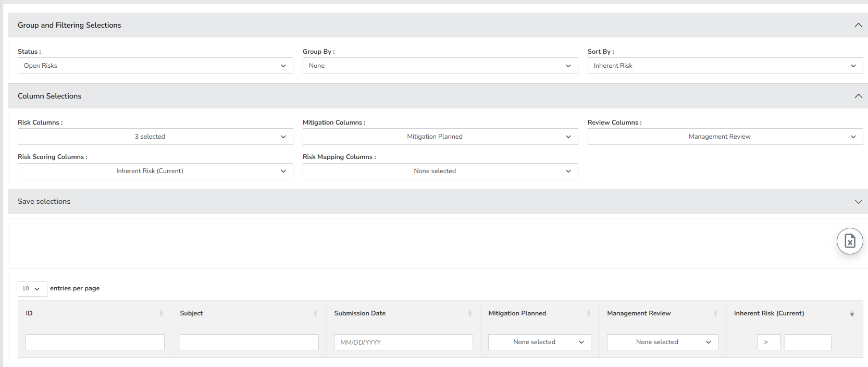Screen dimensions: 868x367
Task: Change the entries per page selector
Action: click(x=32, y=289)
